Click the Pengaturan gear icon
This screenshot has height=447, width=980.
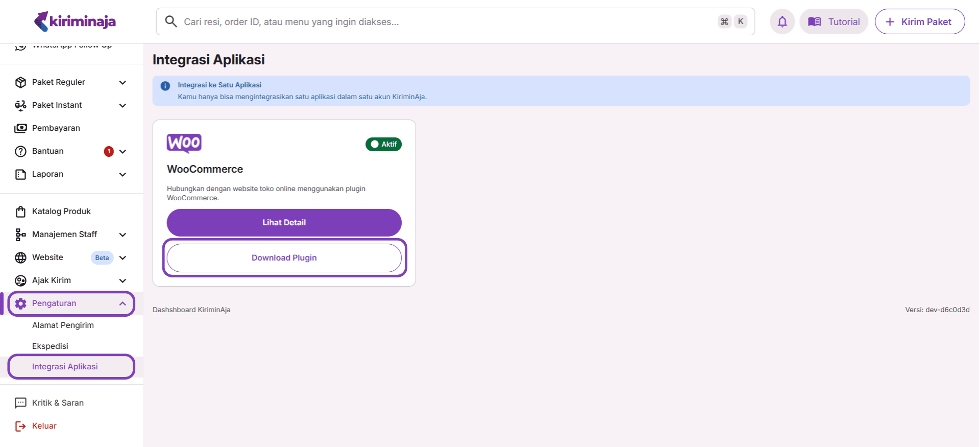(20, 303)
